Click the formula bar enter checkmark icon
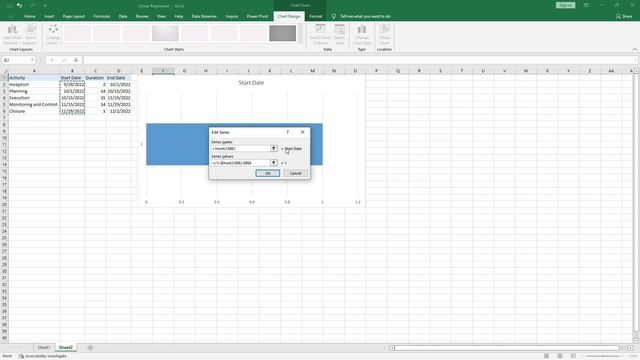Viewport: 640px width, 360px height. [x=64, y=60]
